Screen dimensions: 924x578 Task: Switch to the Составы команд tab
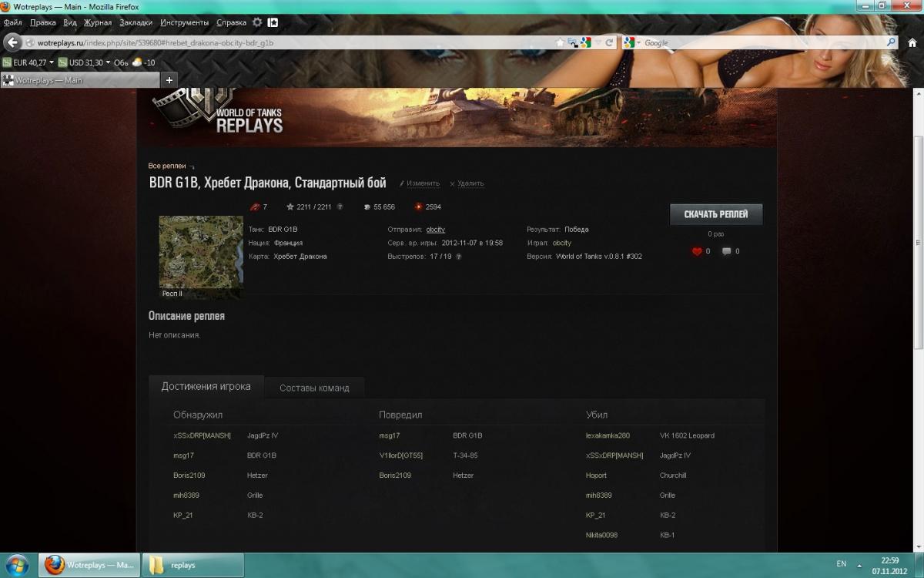pos(314,388)
